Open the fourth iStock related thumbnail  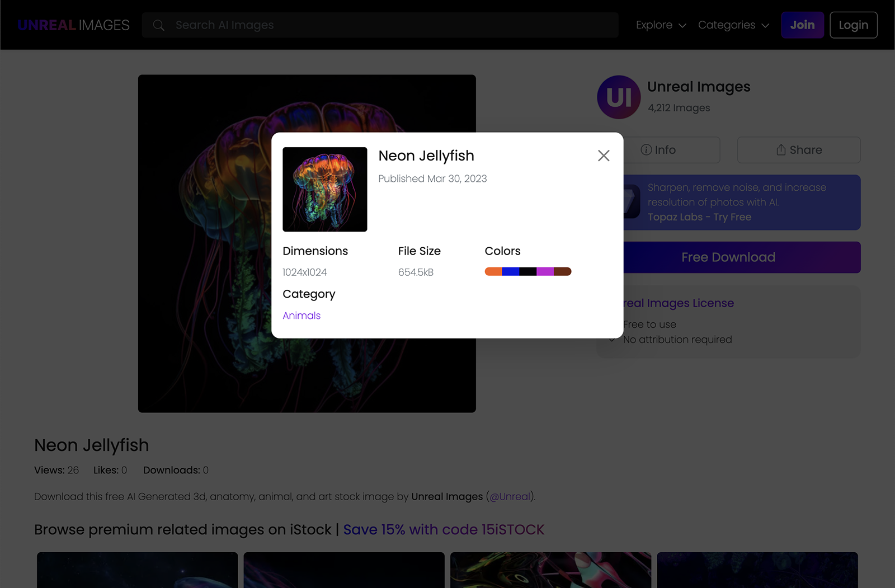(x=757, y=570)
